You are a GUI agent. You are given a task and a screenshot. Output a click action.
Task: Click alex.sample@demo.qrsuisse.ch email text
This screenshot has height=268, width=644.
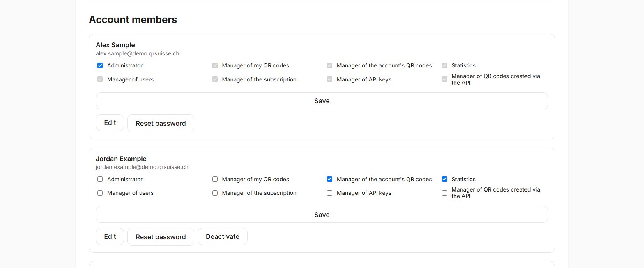pyautogui.click(x=138, y=53)
